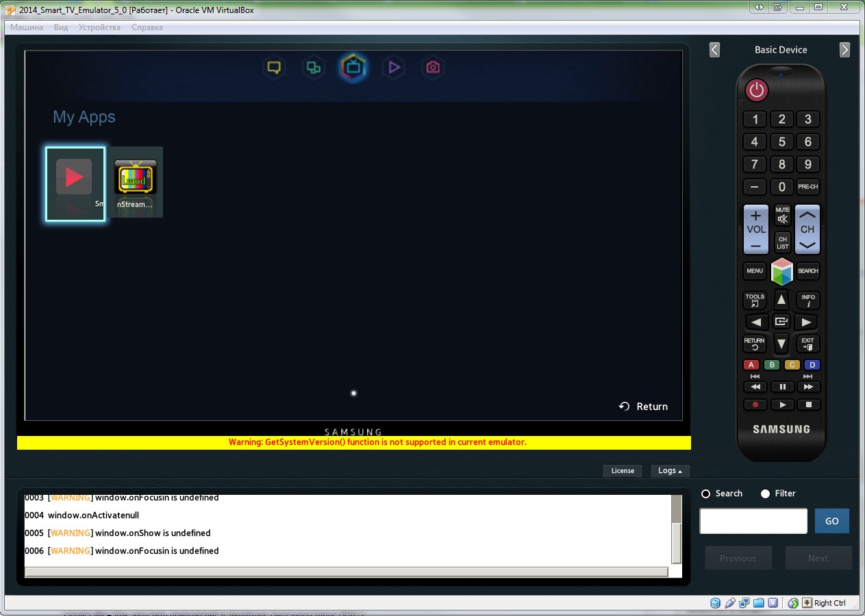Turn off TV with red power button
The image size is (865, 616).
coord(757,90)
